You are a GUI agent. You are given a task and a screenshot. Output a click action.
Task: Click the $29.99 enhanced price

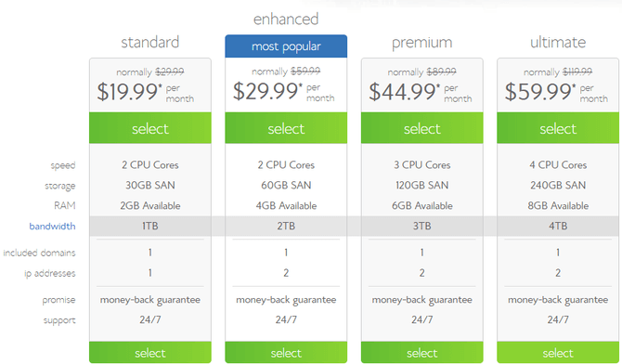[267, 91]
